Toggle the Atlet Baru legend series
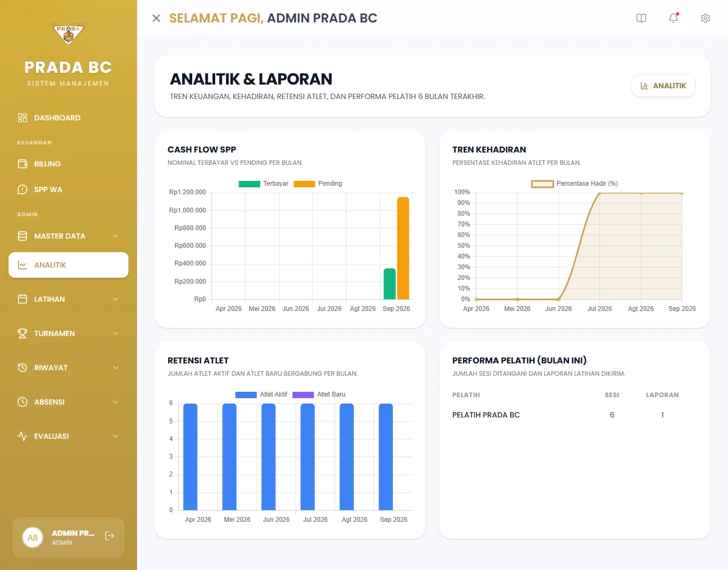 pos(319,394)
